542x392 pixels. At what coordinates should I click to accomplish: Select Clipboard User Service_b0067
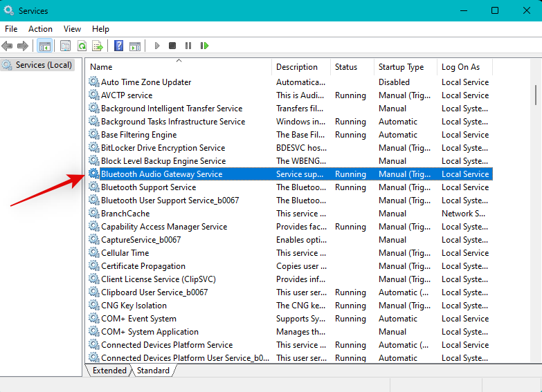pyautogui.click(x=290, y=292)
